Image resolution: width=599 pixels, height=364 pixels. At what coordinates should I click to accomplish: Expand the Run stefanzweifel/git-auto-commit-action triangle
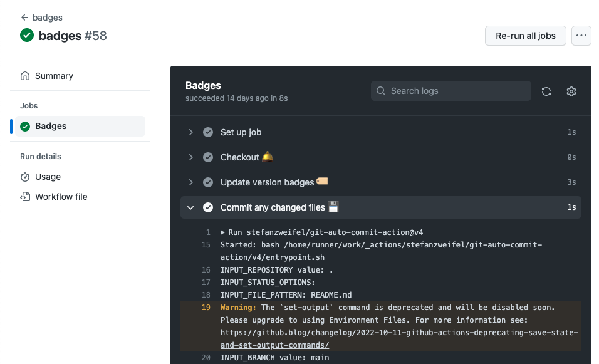click(x=222, y=232)
